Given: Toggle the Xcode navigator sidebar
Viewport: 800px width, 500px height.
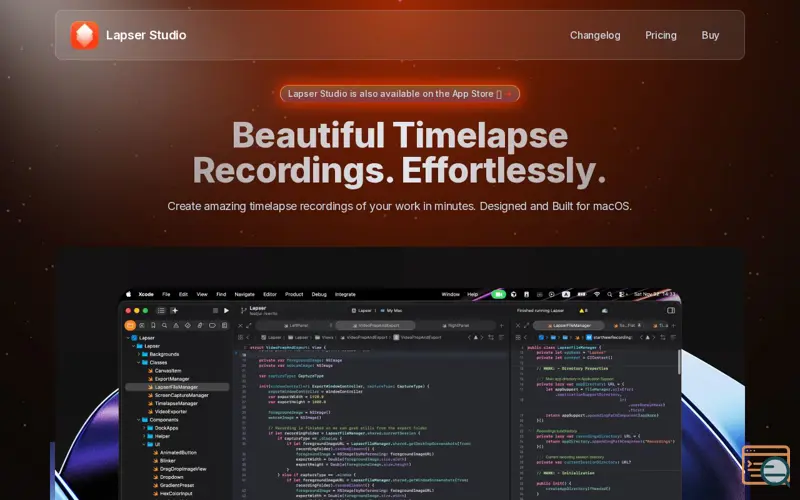Looking at the screenshot, I should [x=161, y=310].
